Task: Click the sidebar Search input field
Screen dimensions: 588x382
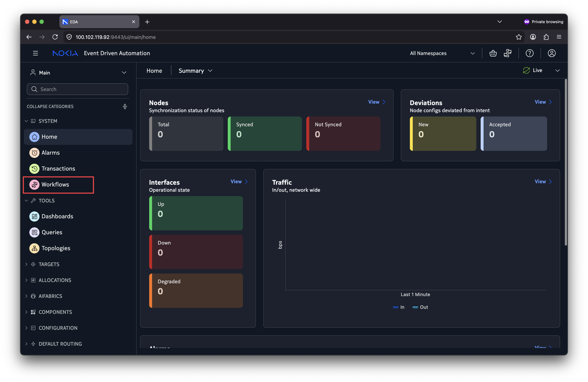Action: click(77, 89)
